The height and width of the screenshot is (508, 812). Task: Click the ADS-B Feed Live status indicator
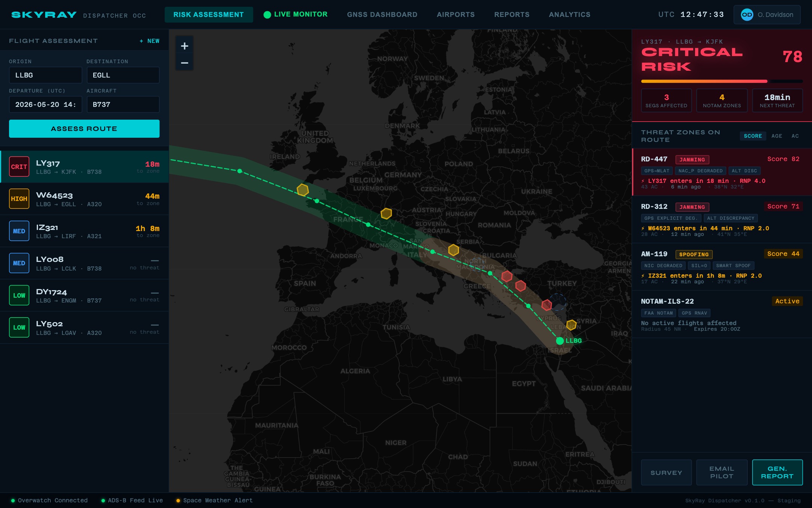132,500
